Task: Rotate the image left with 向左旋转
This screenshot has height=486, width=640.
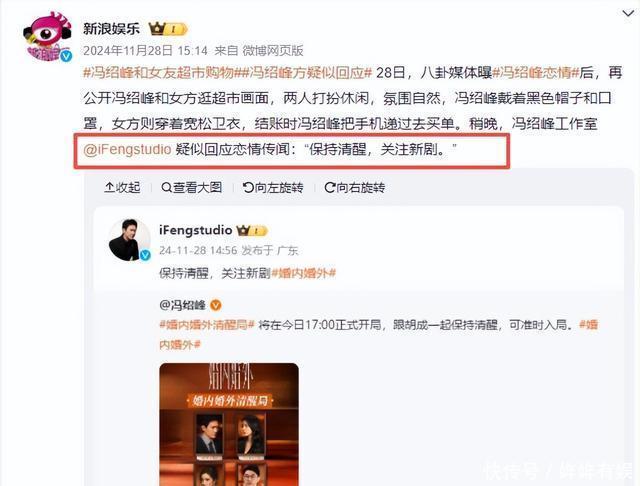Action: (x=273, y=188)
